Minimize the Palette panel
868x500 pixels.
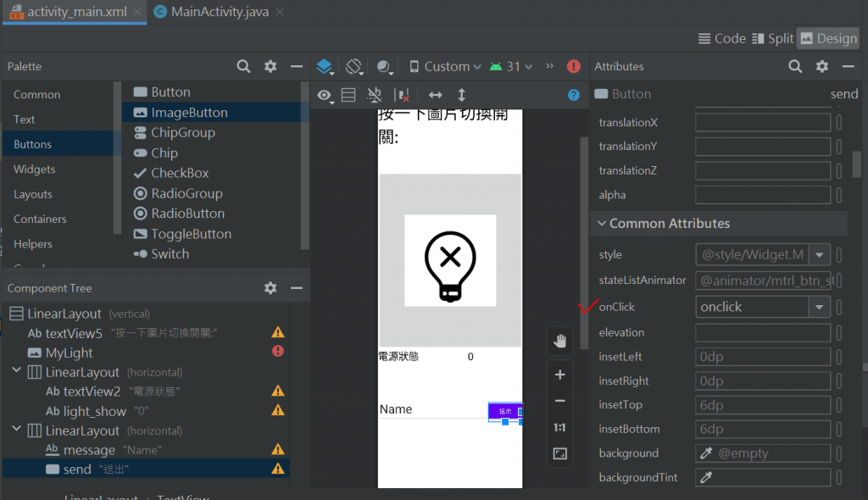[x=297, y=66]
